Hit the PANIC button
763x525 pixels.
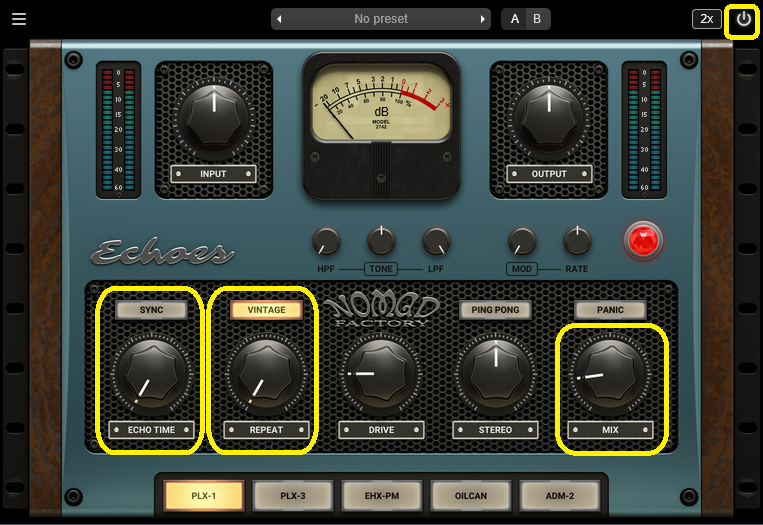coord(610,310)
